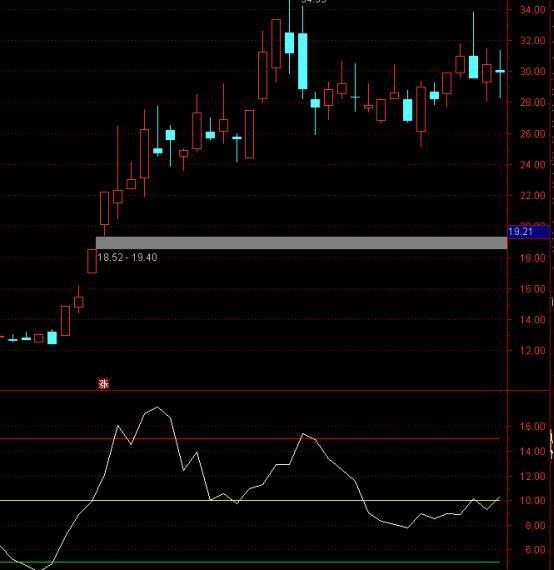Click the white 10.00 indicator baseline
554x570 pixels.
point(250,501)
